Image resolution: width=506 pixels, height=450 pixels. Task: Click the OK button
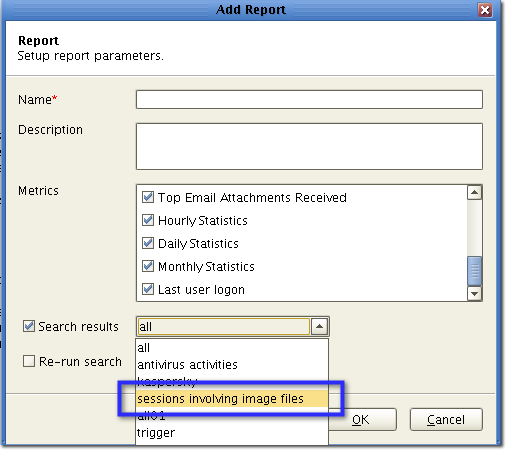362,420
